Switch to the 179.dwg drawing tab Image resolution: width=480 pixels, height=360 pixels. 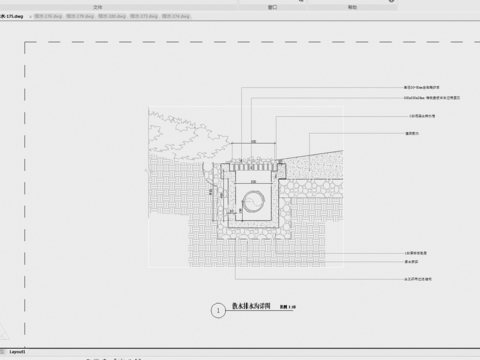pos(80,16)
